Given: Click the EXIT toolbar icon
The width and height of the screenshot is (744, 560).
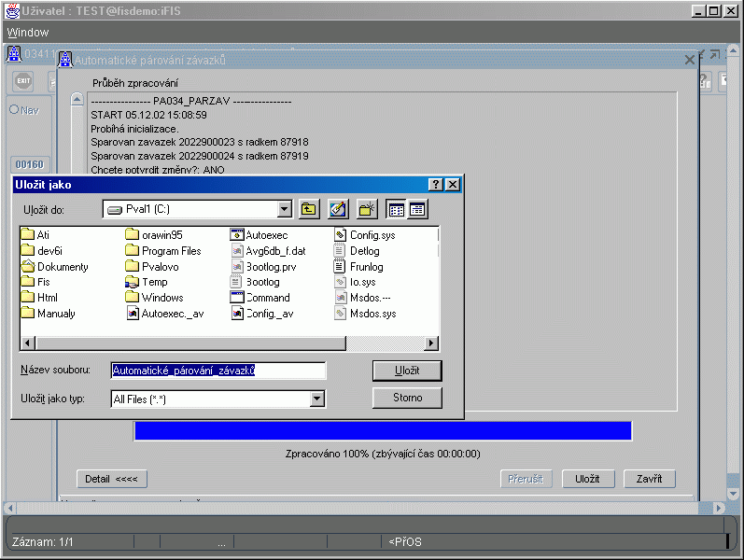Looking at the screenshot, I should pyautogui.click(x=23, y=81).
